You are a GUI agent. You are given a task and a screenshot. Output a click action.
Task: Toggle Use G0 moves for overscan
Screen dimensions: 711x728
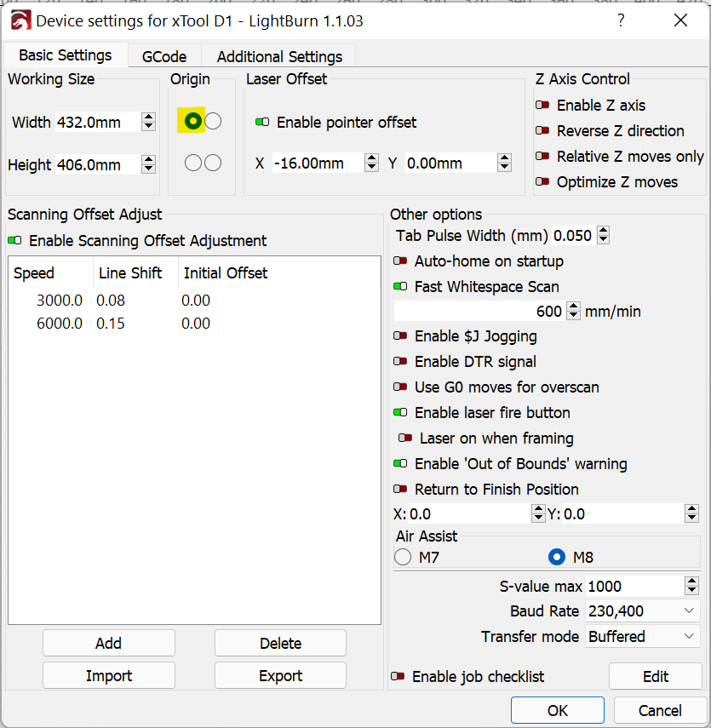click(x=400, y=387)
